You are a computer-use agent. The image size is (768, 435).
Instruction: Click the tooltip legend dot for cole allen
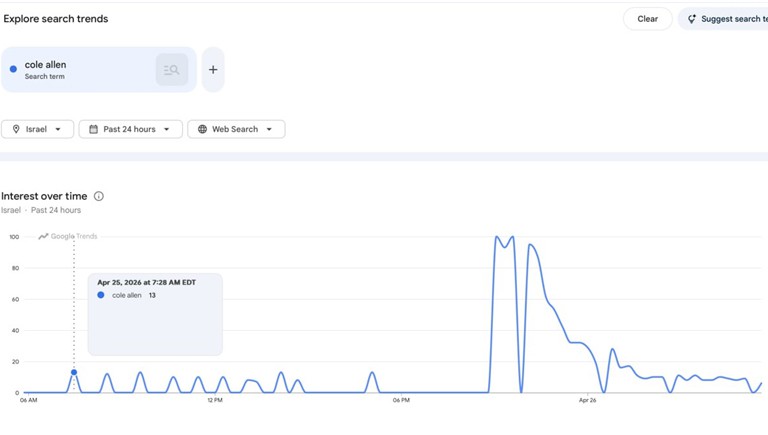pyautogui.click(x=101, y=295)
